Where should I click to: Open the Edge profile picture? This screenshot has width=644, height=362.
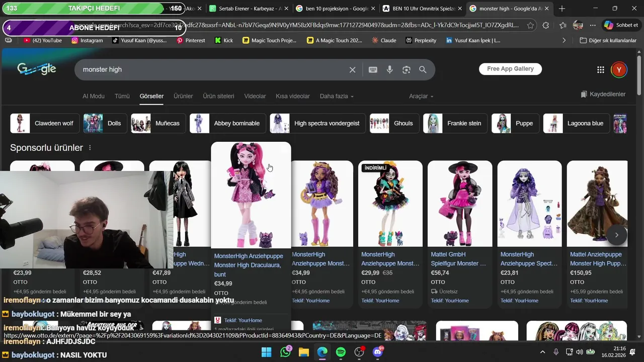(x=578, y=25)
